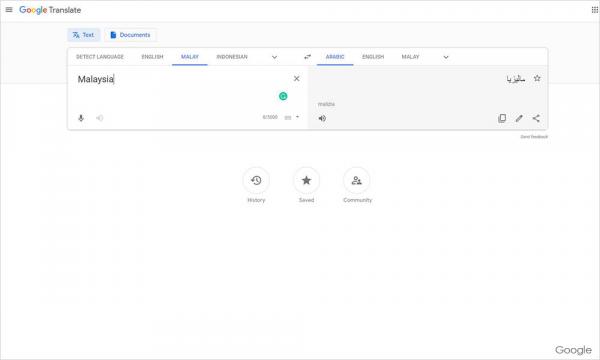Listen to the Arabic translation
Viewport: 600px width, 360px height.
click(x=322, y=118)
